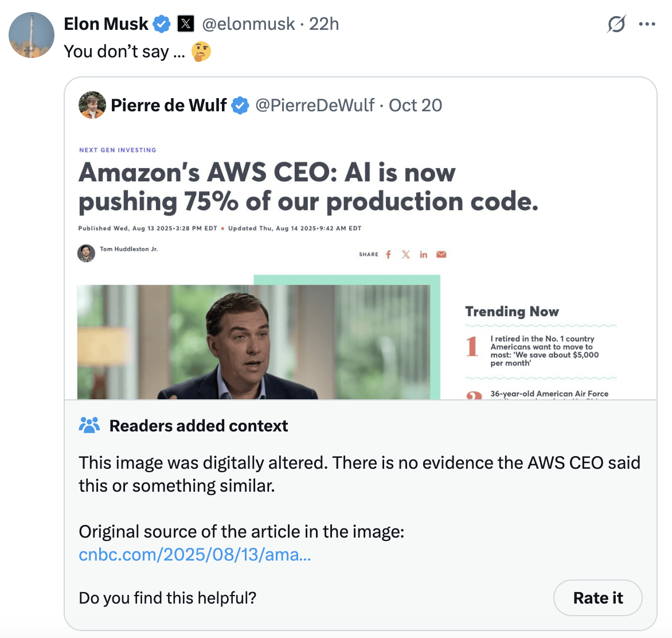Open Elon Musk's rocket profile avatar
This screenshot has width=672, height=638.
32,35
